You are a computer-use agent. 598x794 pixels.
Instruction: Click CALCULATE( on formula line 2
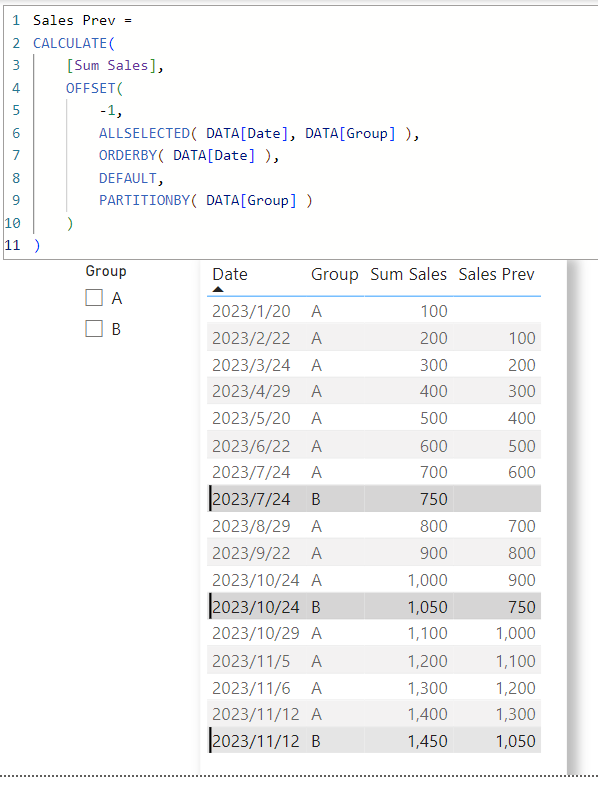74,43
